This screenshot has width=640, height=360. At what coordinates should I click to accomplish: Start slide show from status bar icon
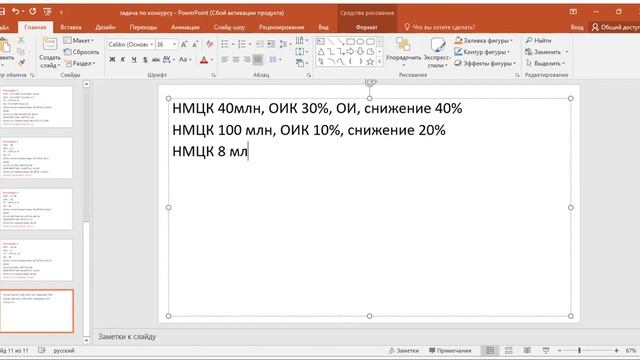pyautogui.click(x=546, y=350)
